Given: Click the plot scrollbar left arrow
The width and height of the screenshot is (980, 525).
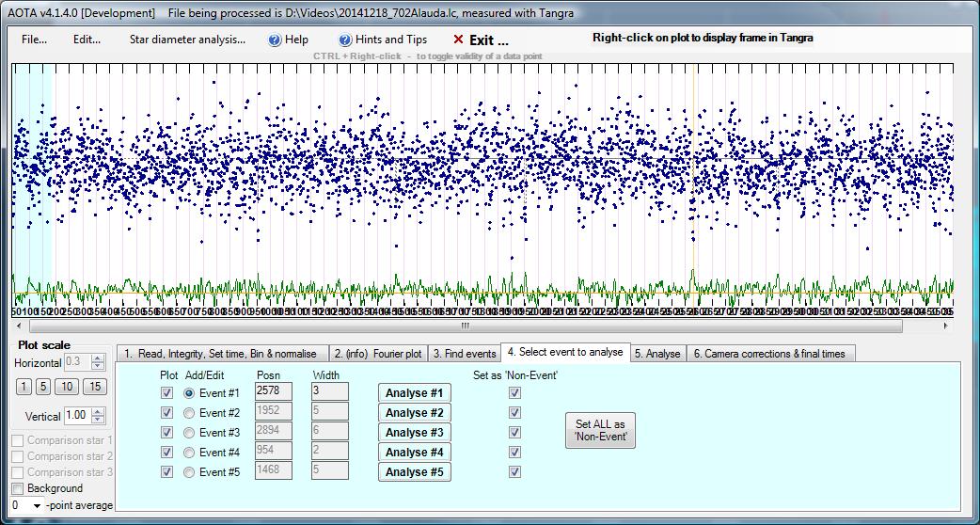Looking at the screenshot, I should [x=18, y=326].
